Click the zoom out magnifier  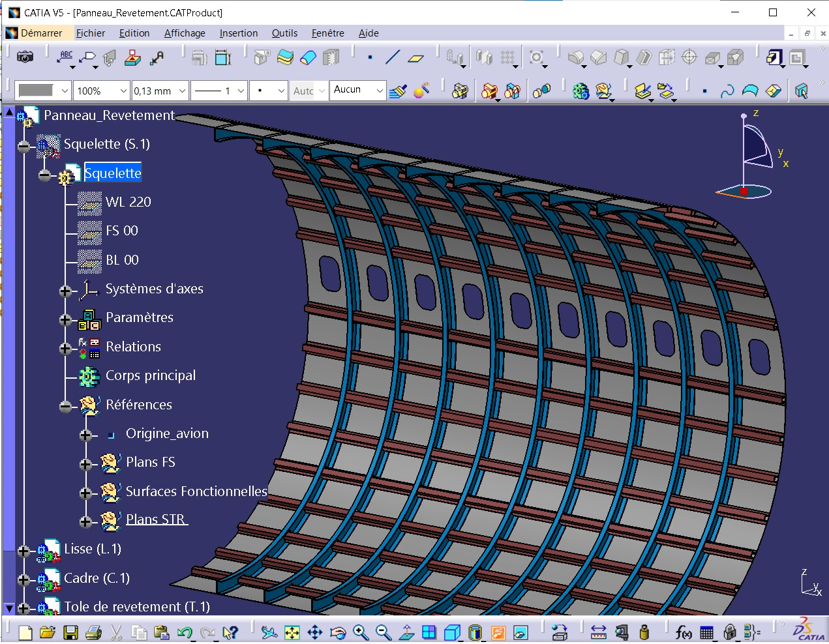click(x=384, y=632)
